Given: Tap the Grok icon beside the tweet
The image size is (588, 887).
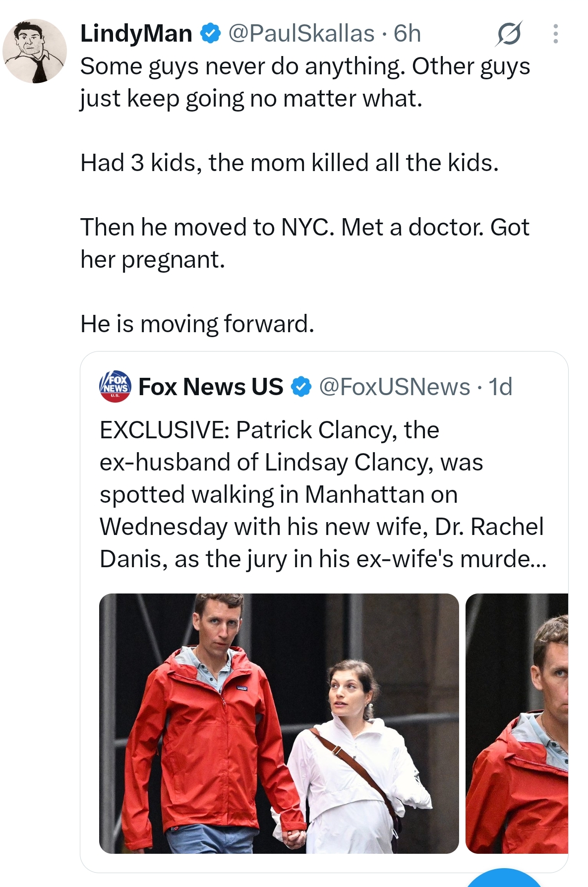Looking at the screenshot, I should pos(509,34).
